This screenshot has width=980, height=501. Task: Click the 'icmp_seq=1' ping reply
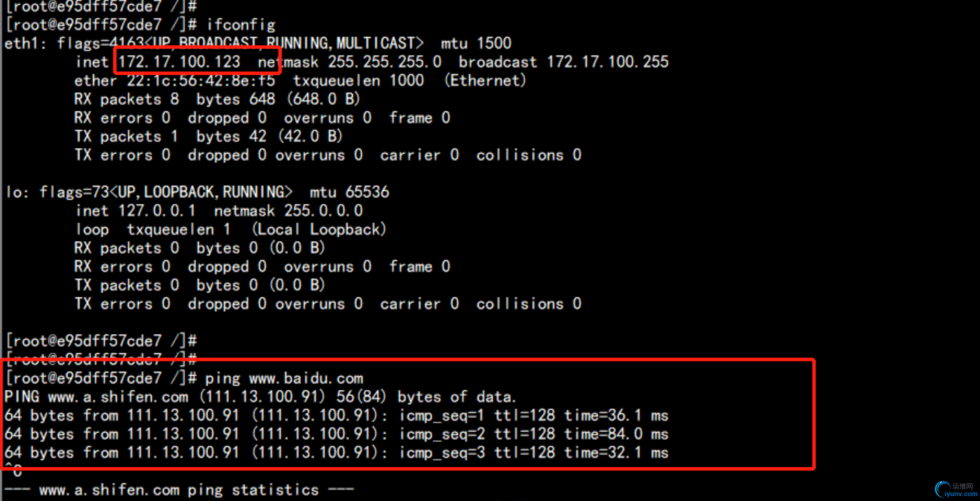pos(442,415)
